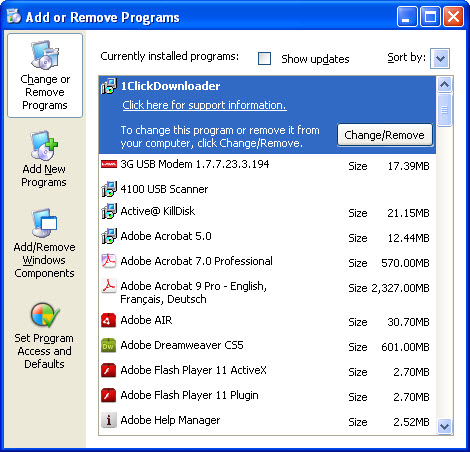Screen dimensions: 470x452
Task: Select Adobe Flash Player 11 ActiveX entry
Action: (267, 371)
